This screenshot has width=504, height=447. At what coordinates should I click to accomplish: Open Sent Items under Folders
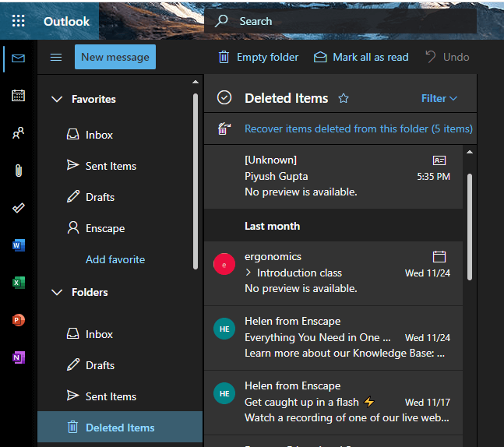tap(120, 396)
